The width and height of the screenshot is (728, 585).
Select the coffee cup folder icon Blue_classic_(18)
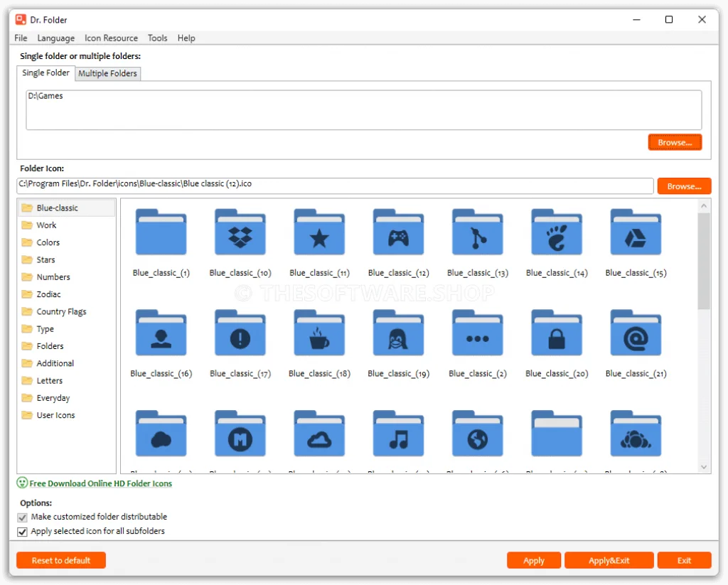click(x=319, y=333)
